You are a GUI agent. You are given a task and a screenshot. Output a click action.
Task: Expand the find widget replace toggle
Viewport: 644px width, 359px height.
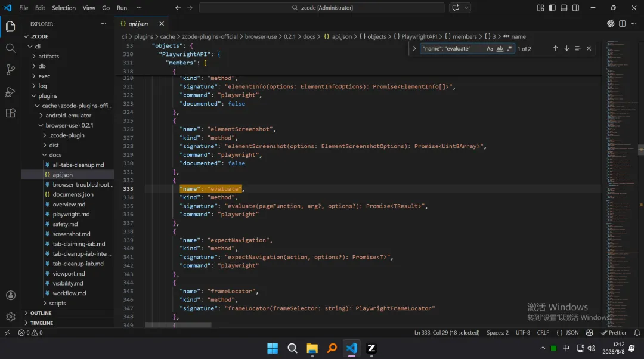point(414,48)
